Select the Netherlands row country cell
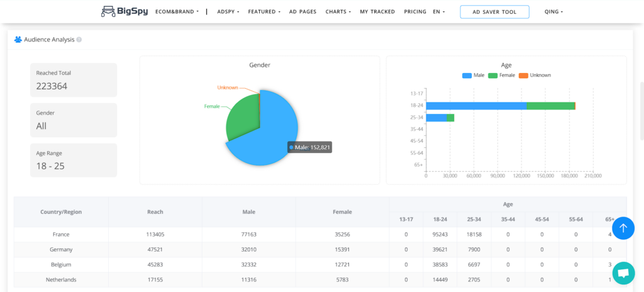This screenshot has height=292, width=644. pyautogui.click(x=61, y=279)
